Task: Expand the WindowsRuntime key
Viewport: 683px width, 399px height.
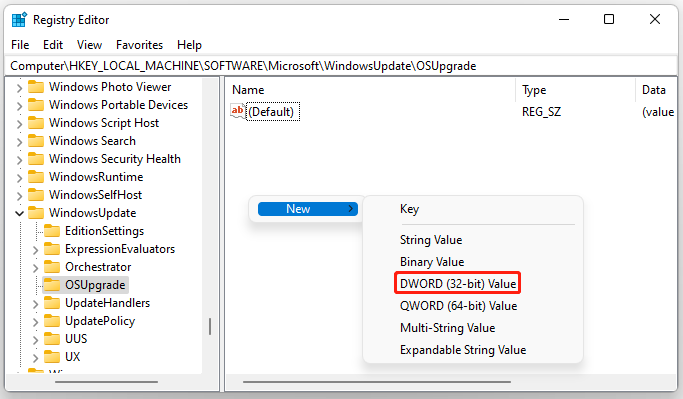Action: (19, 178)
